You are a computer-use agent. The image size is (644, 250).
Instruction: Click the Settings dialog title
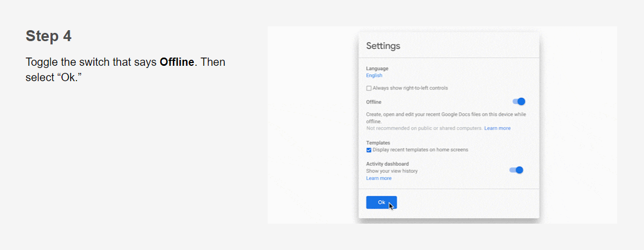coord(383,46)
